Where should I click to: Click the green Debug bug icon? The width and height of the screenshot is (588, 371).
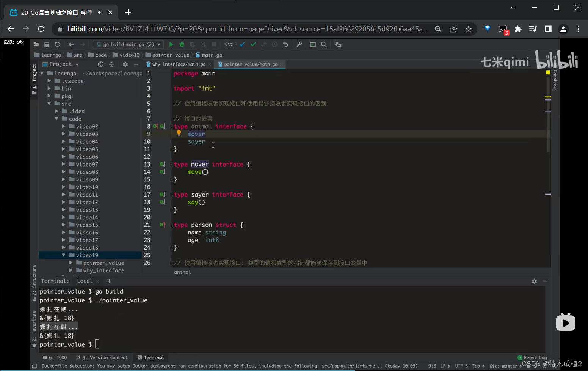[182, 44]
